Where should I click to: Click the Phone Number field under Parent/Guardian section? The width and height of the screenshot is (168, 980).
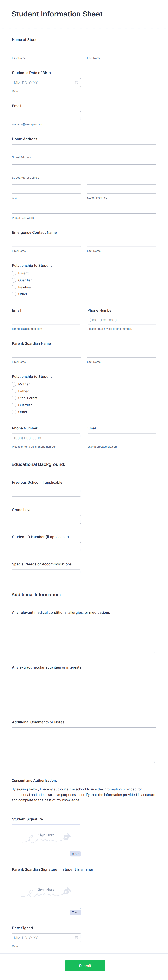(46, 438)
